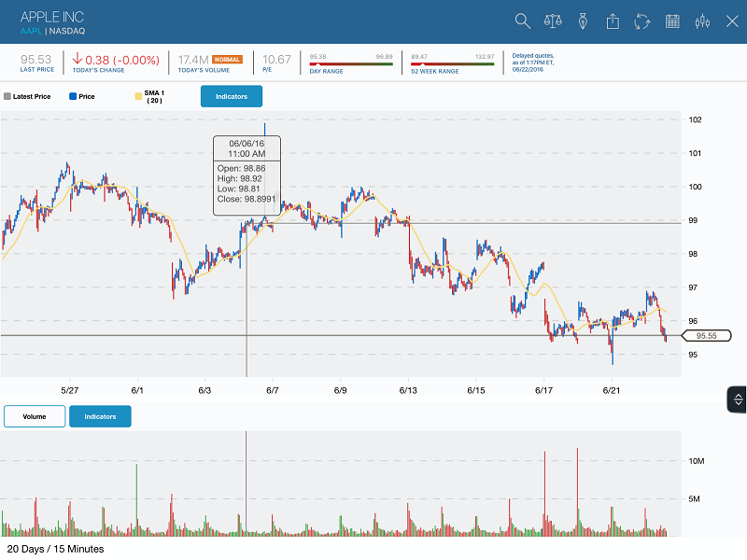Viewport: 747px width, 560px height.
Task: Tap the share export icon
Action: click(613, 21)
